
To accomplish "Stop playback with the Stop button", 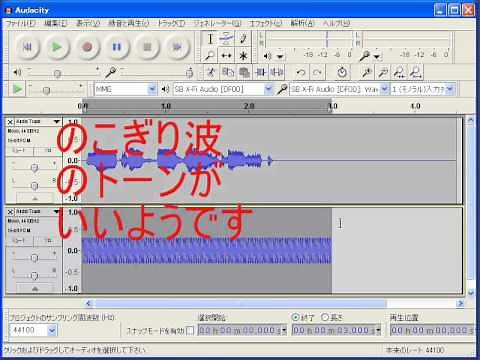I will (147, 47).
